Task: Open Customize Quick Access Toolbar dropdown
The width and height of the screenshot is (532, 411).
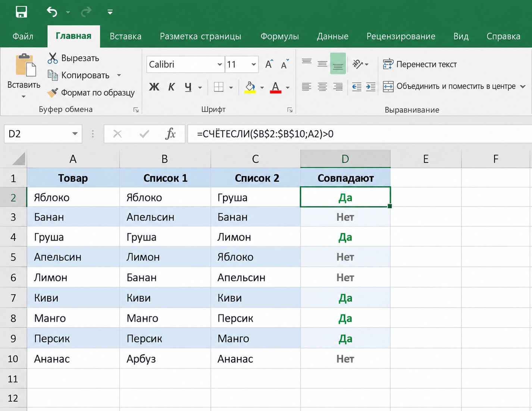Action: point(110,12)
